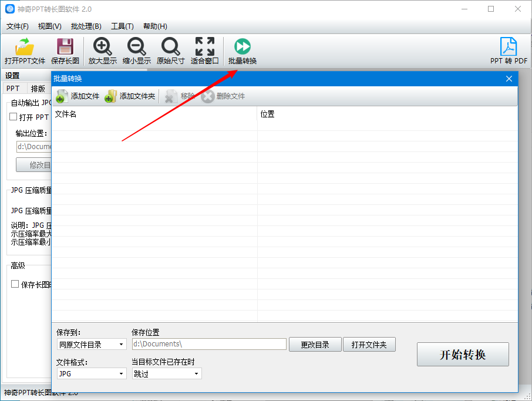
Task: Open the 批处理(B) menu
Action: [x=86, y=26]
